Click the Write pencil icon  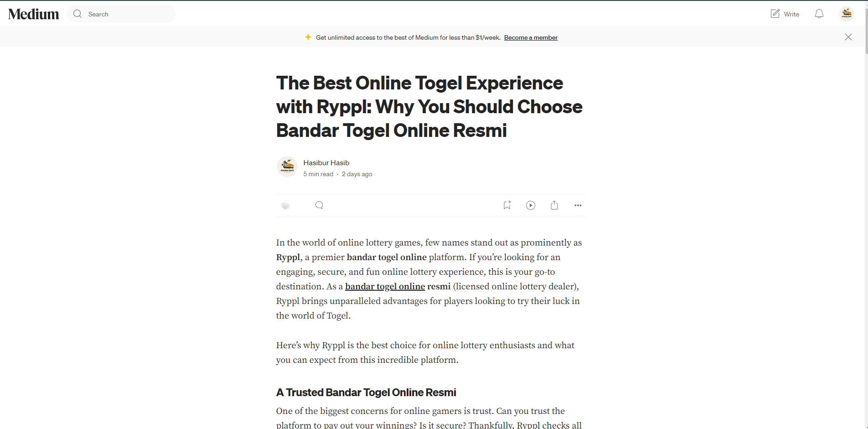coord(775,14)
